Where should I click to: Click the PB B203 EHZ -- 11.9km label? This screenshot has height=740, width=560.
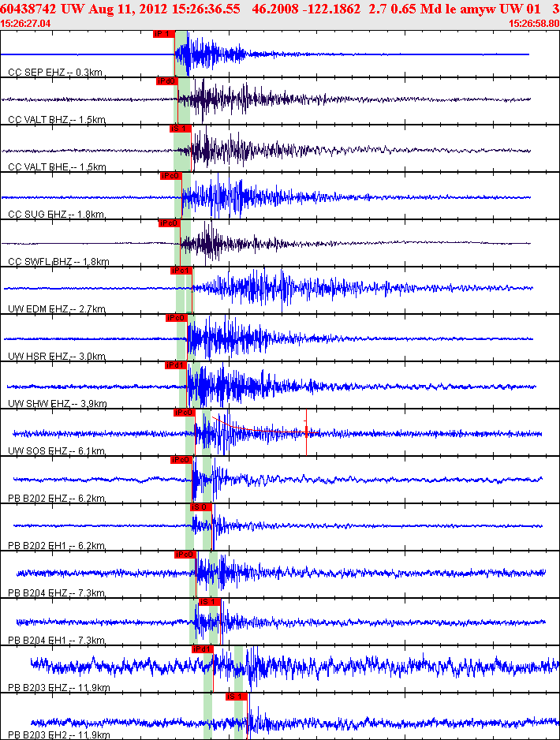(59, 688)
